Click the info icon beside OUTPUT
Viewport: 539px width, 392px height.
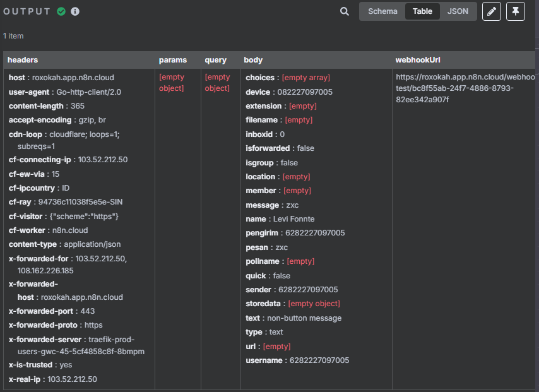(75, 11)
